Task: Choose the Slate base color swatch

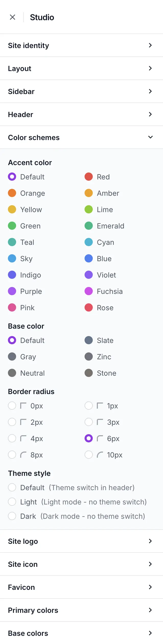Action: [89, 340]
